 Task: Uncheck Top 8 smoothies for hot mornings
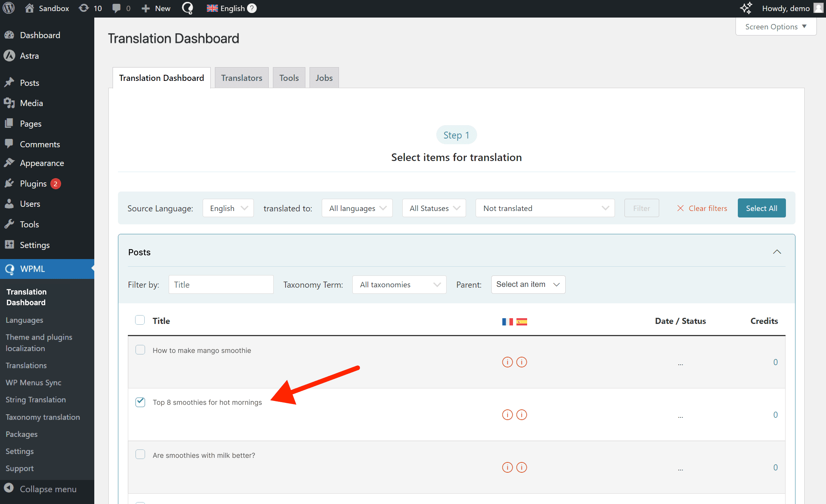point(140,402)
